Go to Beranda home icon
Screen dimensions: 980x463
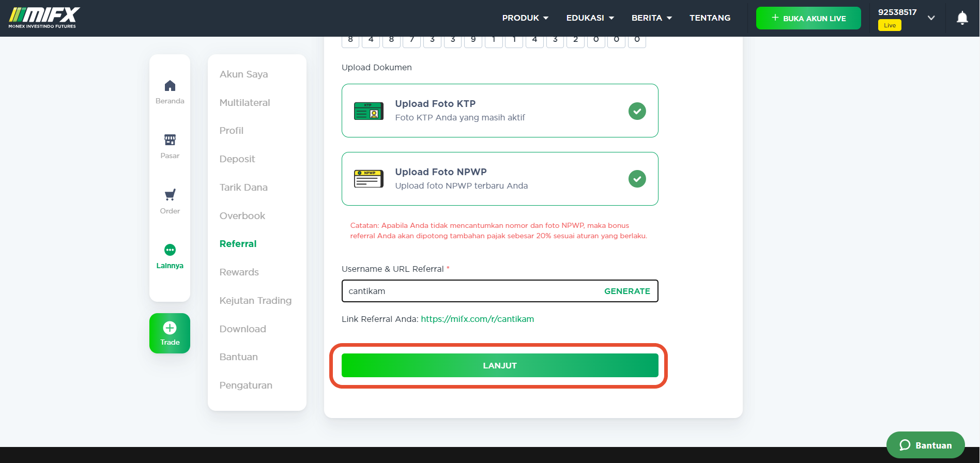point(170,86)
